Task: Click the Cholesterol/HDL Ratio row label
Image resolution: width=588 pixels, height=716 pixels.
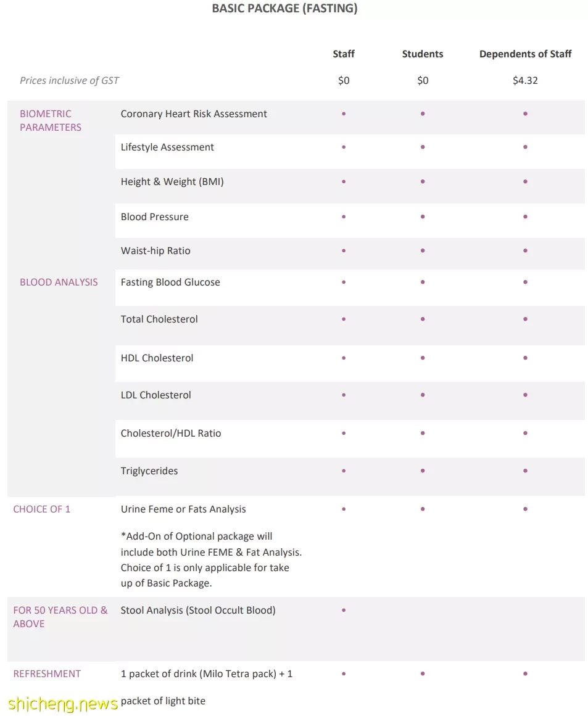Action: pyautogui.click(x=171, y=434)
